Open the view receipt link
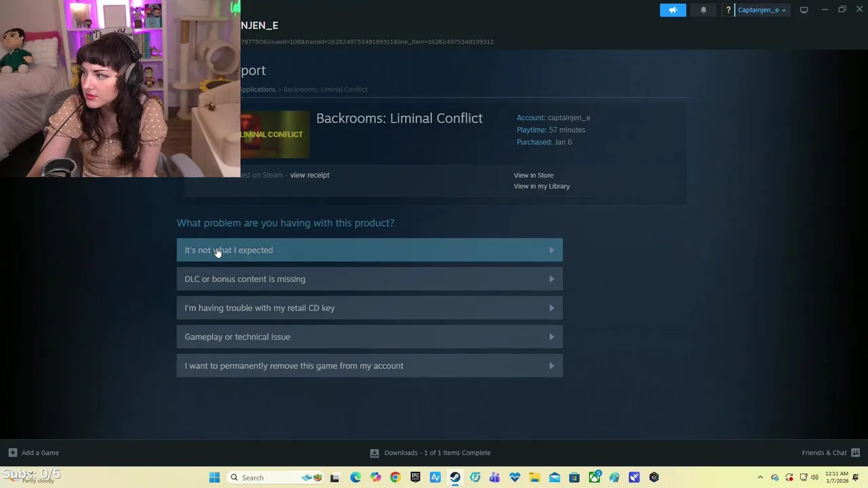The height and width of the screenshot is (488, 868). pos(310,175)
